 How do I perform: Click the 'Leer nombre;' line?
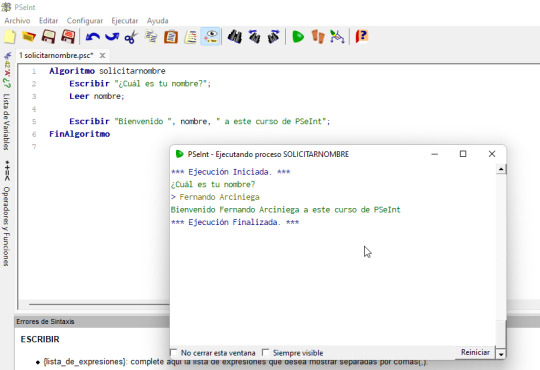(x=96, y=96)
